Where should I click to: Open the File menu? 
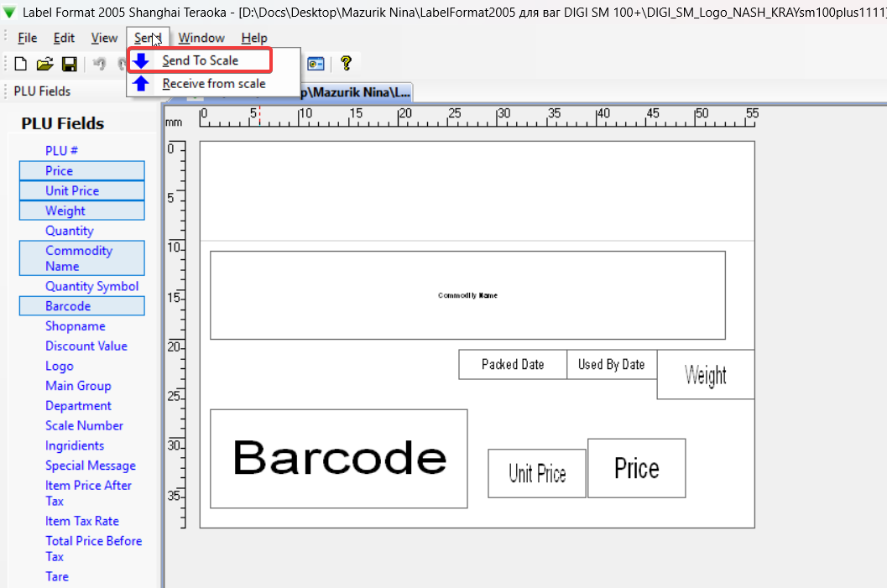(x=27, y=38)
